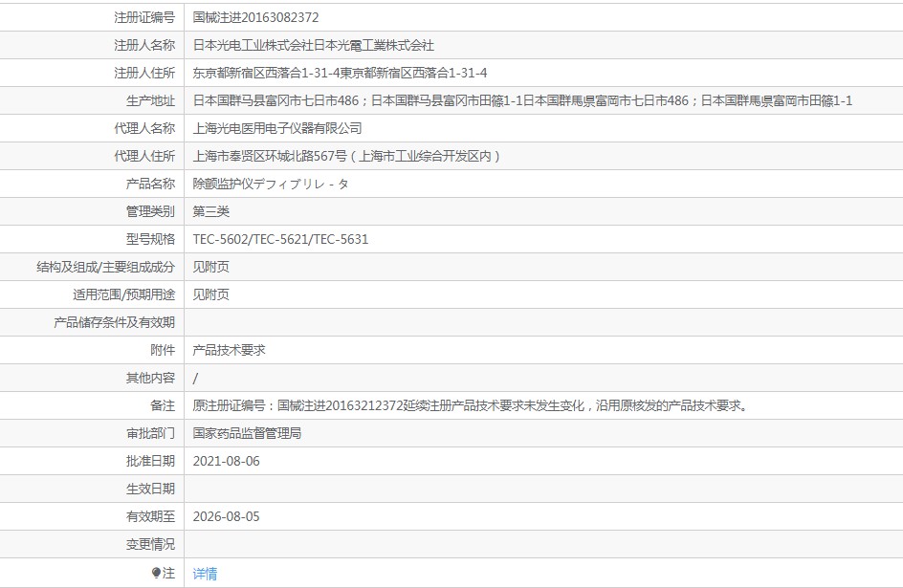Select management class 第三类
This screenshot has height=588, width=903.
[210, 211]
